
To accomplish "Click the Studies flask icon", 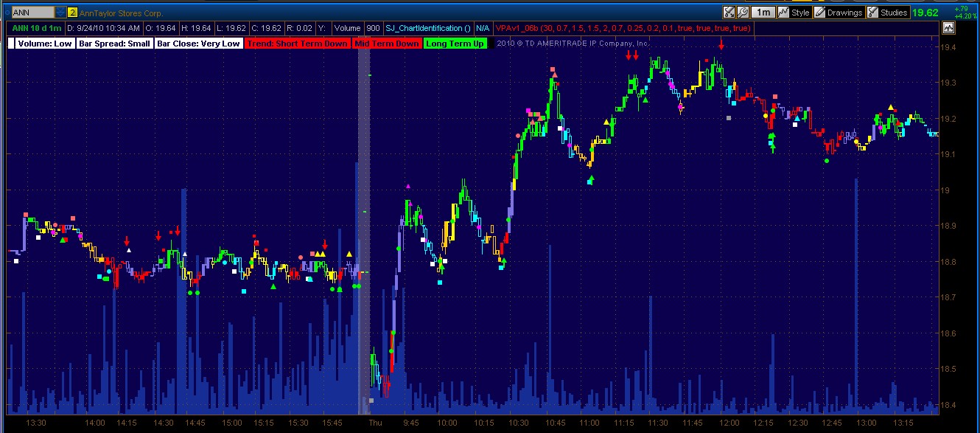I will click(x=873, y=12).
